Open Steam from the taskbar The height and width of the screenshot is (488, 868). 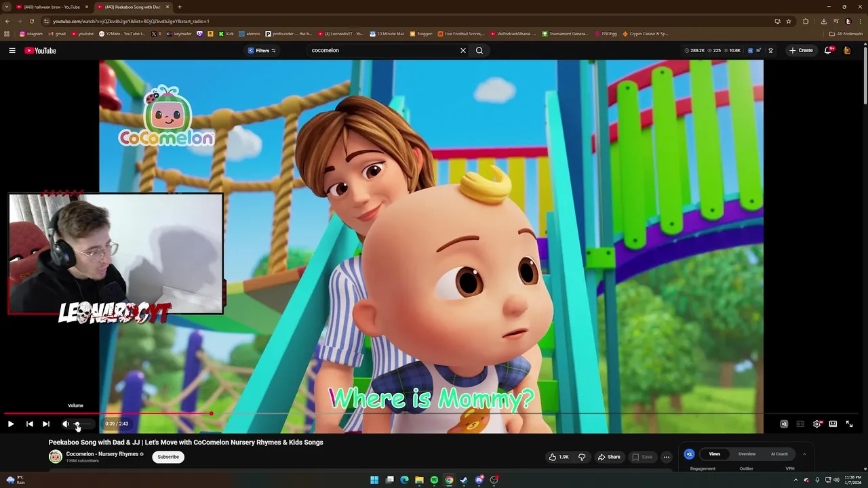coord(464,480)
